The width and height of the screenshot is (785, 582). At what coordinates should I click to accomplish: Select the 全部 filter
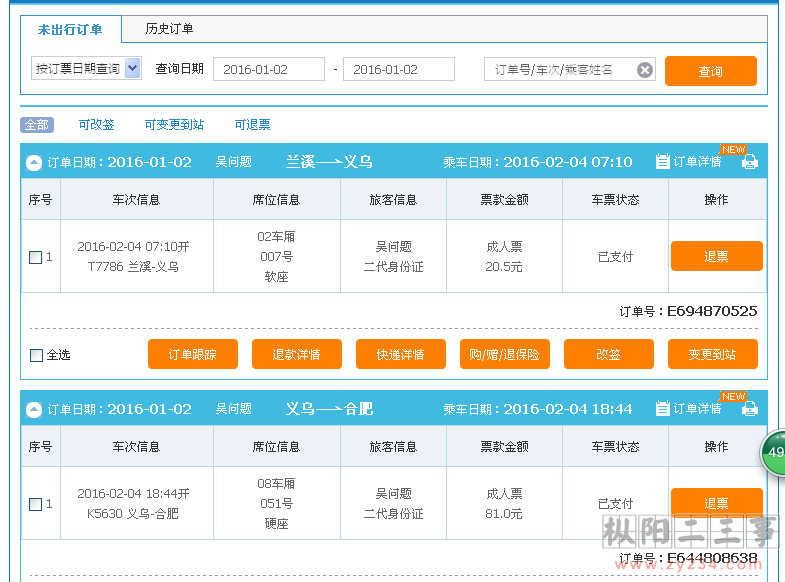37,125
